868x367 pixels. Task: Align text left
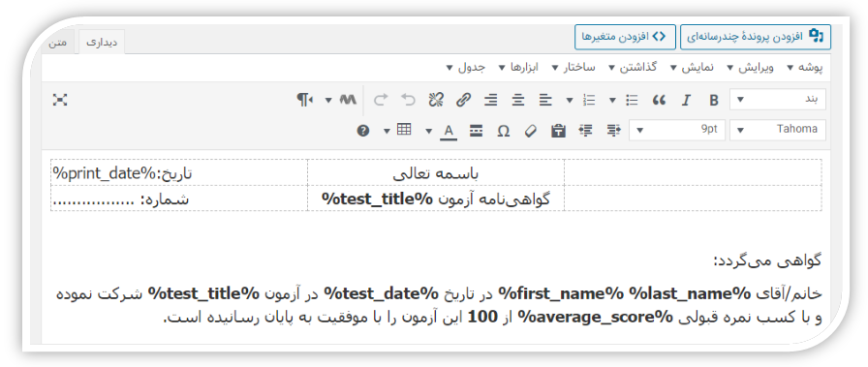545,100
